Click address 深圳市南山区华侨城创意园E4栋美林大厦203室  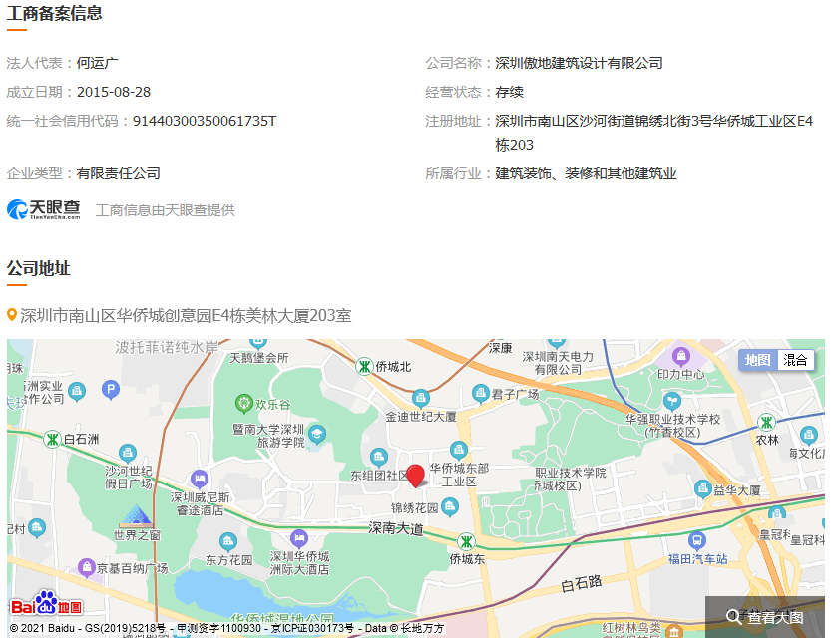coord(186,316)
